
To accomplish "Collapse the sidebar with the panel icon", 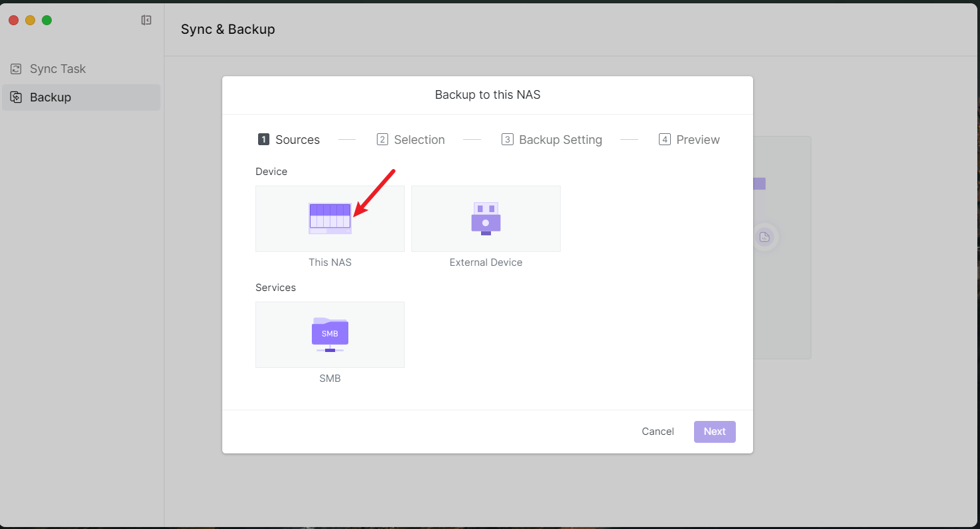I will (146, 21).
